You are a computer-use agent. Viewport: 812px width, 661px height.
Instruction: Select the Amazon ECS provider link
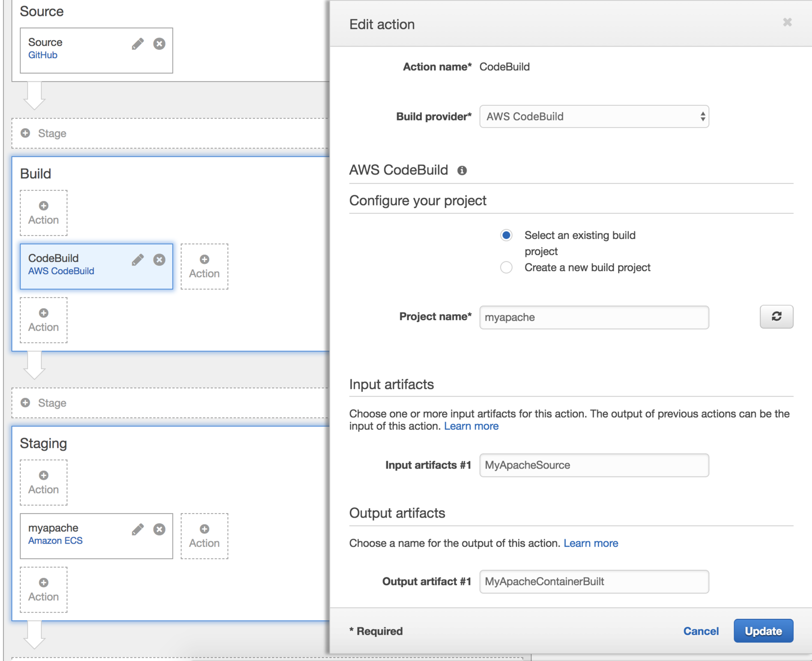point(55,541)
